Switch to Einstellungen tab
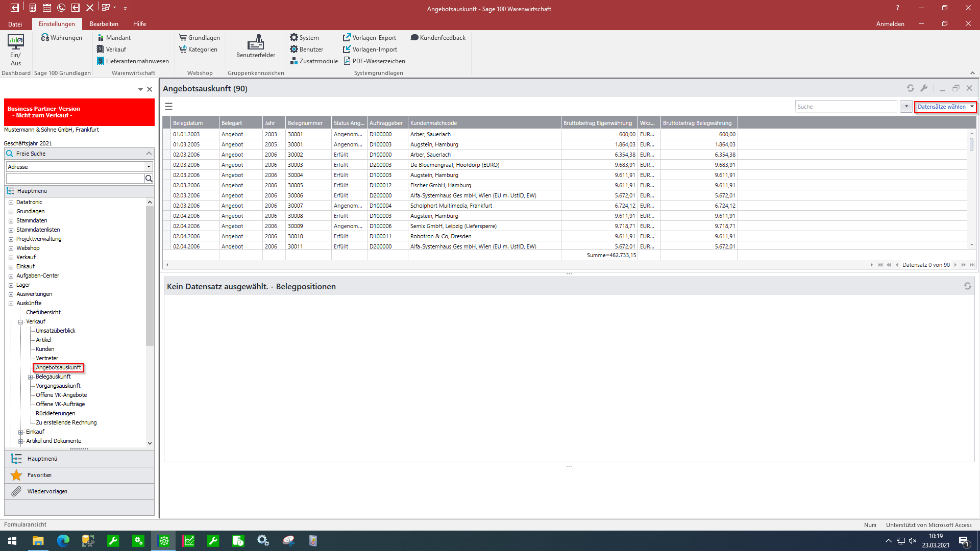Viewport: 980px width, 551px height. click(x=57, y=24)
